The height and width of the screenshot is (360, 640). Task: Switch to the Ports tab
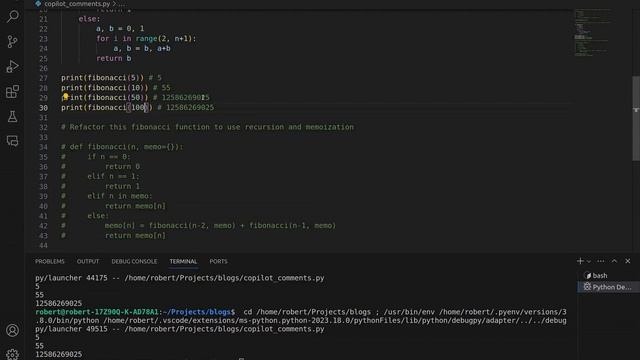point(218,261)
